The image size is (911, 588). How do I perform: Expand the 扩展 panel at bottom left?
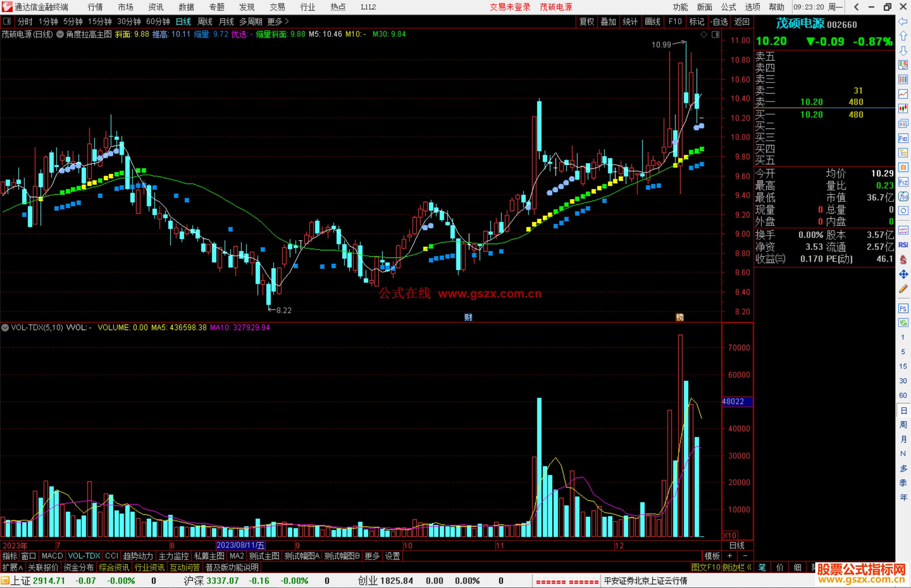(x=12, y=567)
